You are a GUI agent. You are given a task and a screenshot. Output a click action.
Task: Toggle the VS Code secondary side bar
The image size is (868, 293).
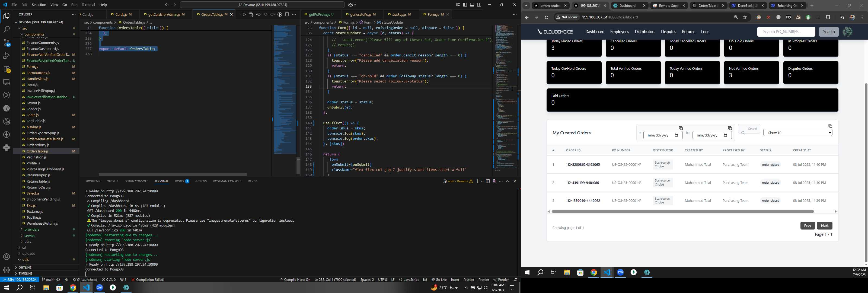(479, 5)
